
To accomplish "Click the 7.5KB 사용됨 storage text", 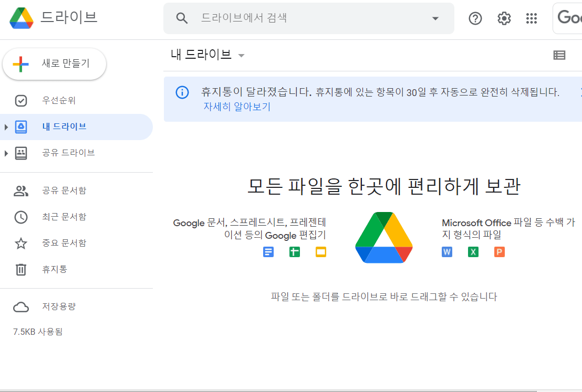I will point(38,332).
